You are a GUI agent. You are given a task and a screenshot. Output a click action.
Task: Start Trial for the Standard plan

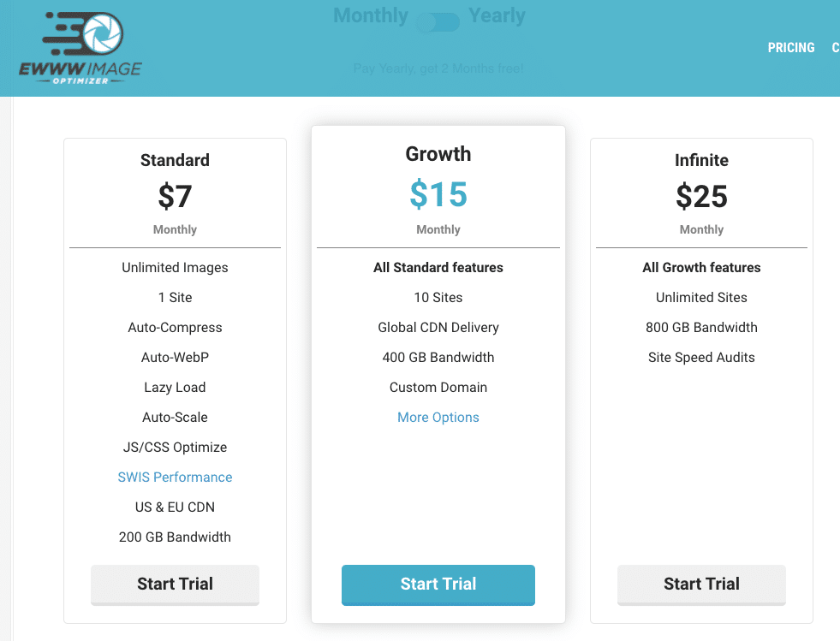tap(176, 585)
